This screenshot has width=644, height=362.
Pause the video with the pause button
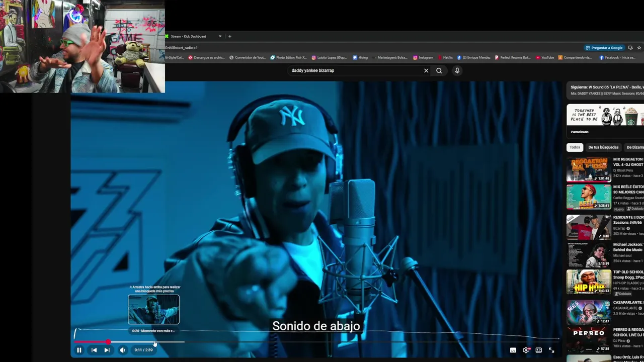click(x=79, y=350)
